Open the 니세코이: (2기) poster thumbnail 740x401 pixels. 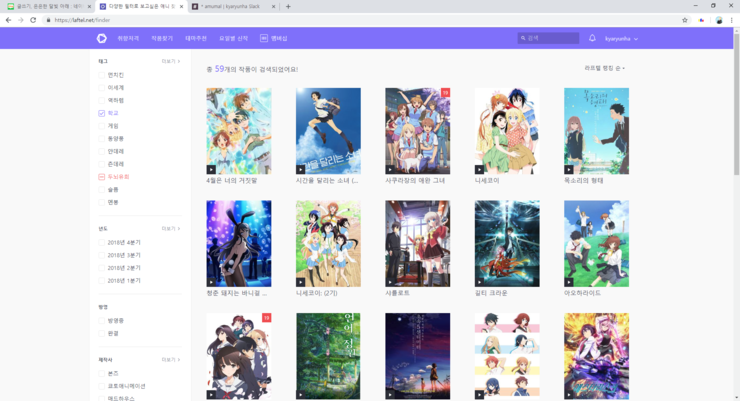click(328, 243)
